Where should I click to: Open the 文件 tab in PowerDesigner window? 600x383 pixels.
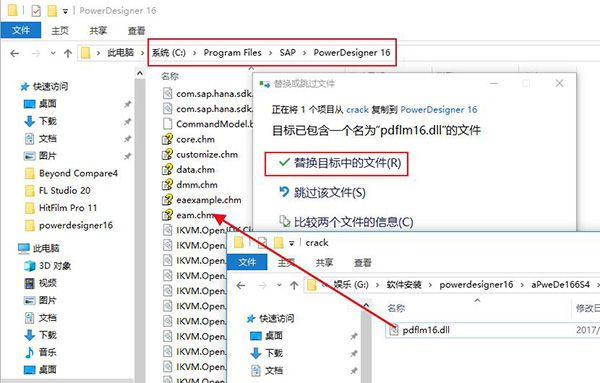coord(21,30)
